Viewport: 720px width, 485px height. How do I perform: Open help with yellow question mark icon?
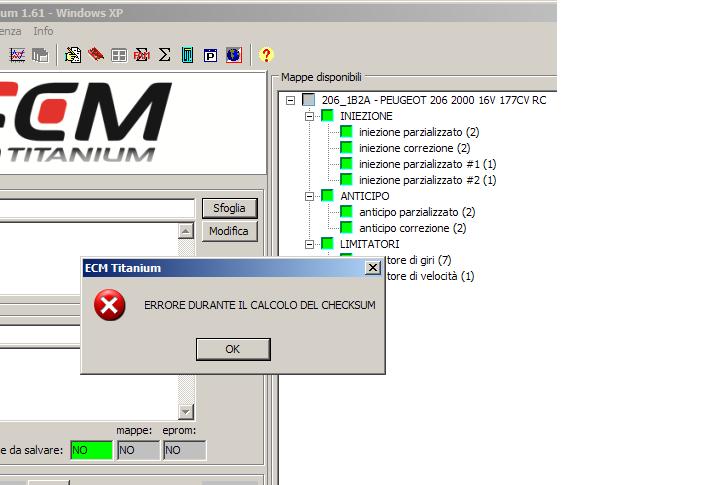(x=266, y=55)
